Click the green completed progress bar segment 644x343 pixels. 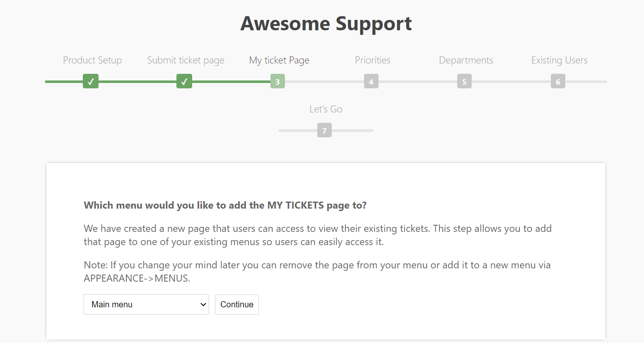click(137, 81)
